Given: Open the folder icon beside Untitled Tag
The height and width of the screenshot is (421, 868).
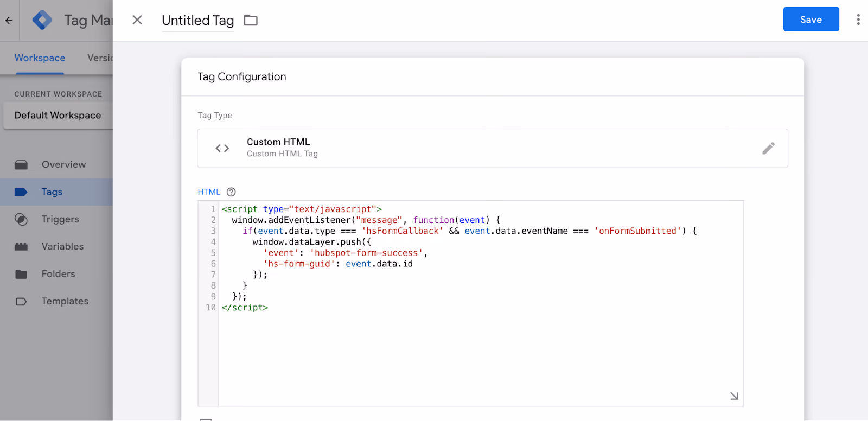Looking at the screenshot, I should (251, 21).
